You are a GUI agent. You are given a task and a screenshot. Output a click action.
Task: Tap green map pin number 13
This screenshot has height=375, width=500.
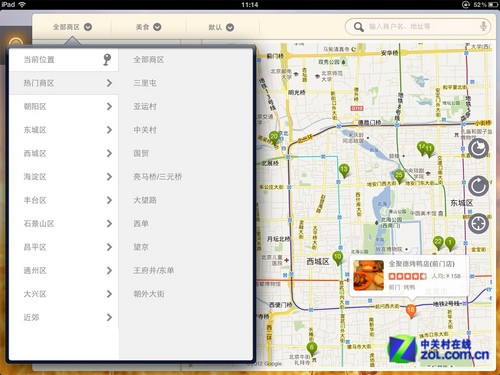(x=344, y=170)
